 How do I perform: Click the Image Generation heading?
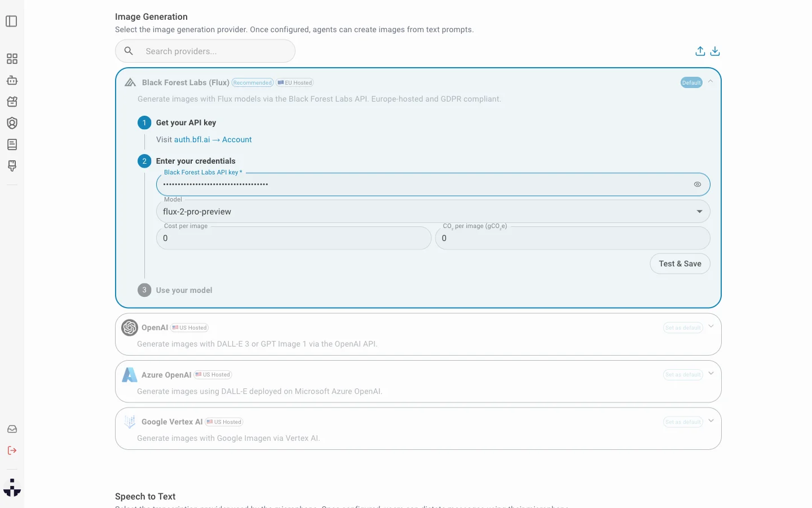click(x=151, y=17)
